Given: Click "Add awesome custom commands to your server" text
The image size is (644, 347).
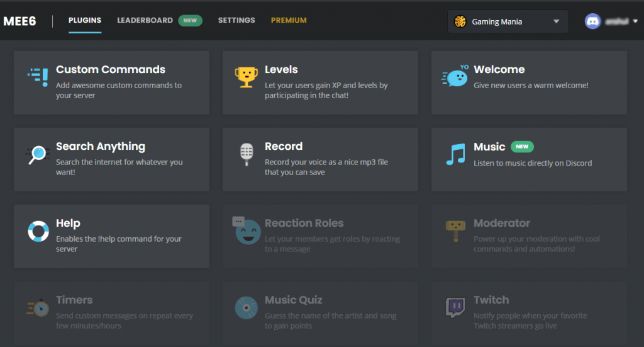Looking at the screenshot, I should pos(119,90).
